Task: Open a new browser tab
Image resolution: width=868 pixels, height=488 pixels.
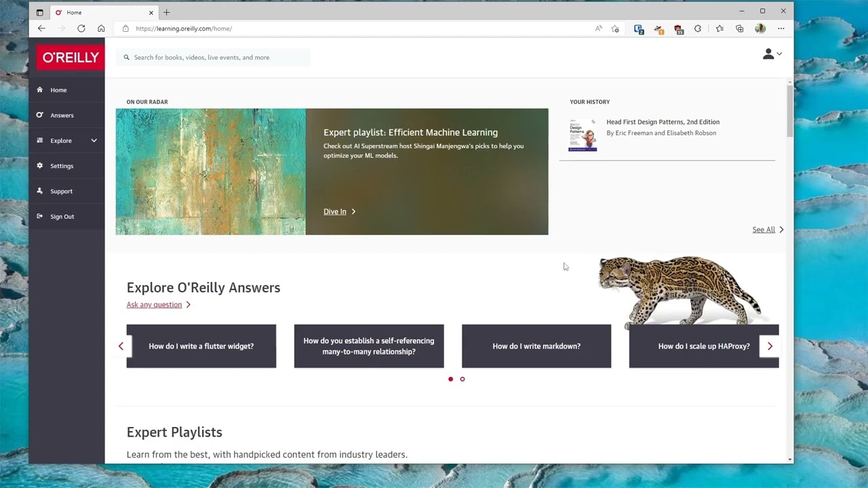Action: (x=166, y=12)
